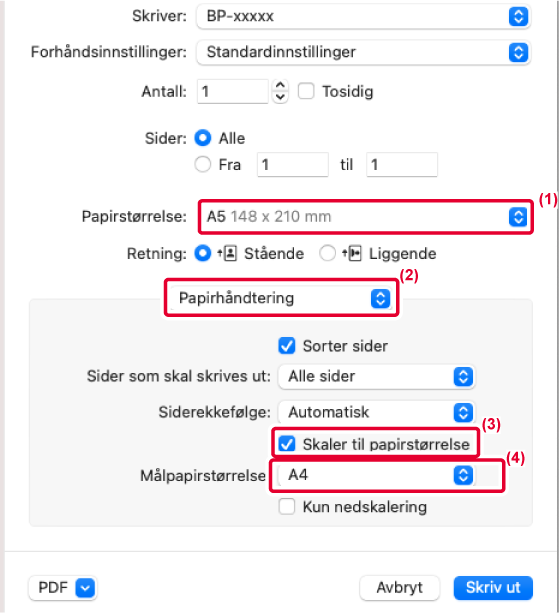Uncheck the Sorter sider checkbox
The height and width of the screenshot is (613, 559).
pos(287,346)
